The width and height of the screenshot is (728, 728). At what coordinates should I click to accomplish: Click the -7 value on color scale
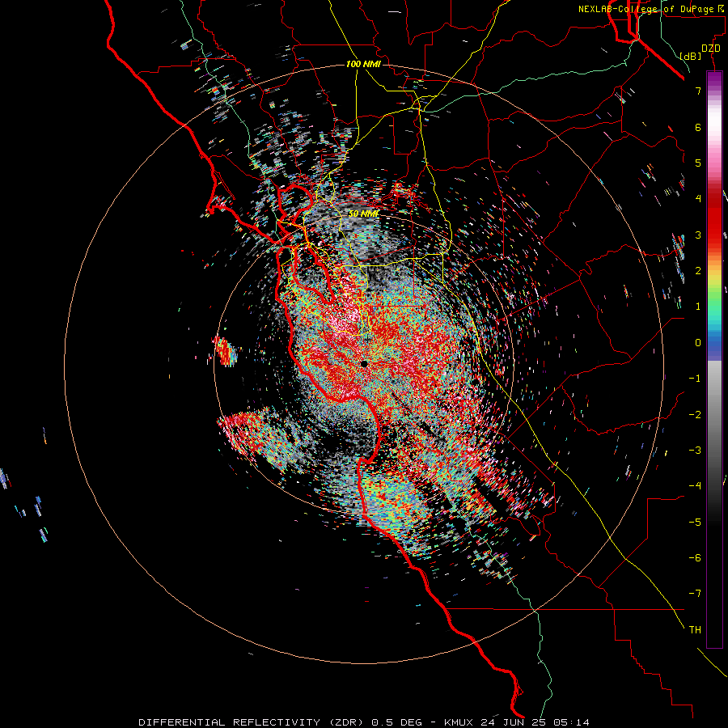[x=695, y=594]
